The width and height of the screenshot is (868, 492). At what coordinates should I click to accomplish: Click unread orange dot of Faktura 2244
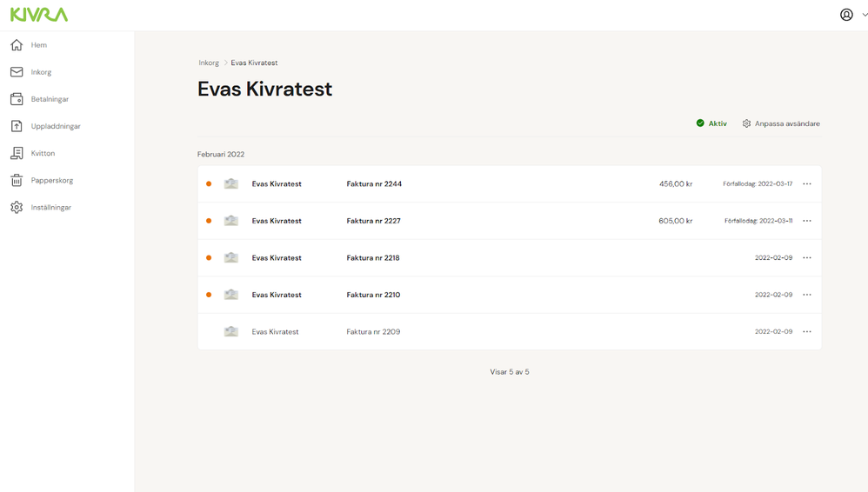(x=209, y=183)
